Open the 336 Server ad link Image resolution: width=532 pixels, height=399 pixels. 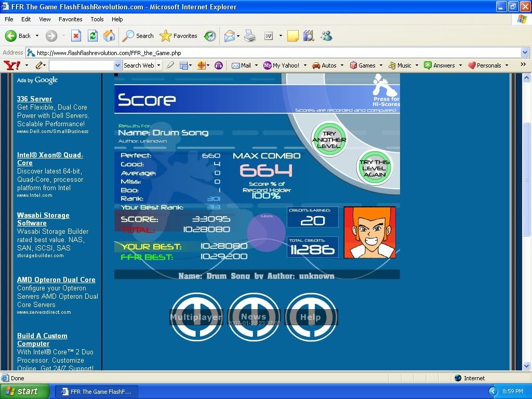pos(34,99)
